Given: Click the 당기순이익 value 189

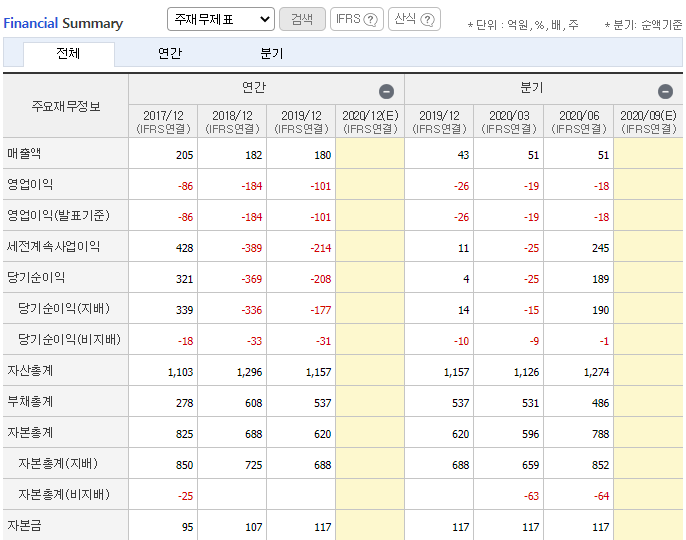Looking at the screenshot, I should pos(601,279).
